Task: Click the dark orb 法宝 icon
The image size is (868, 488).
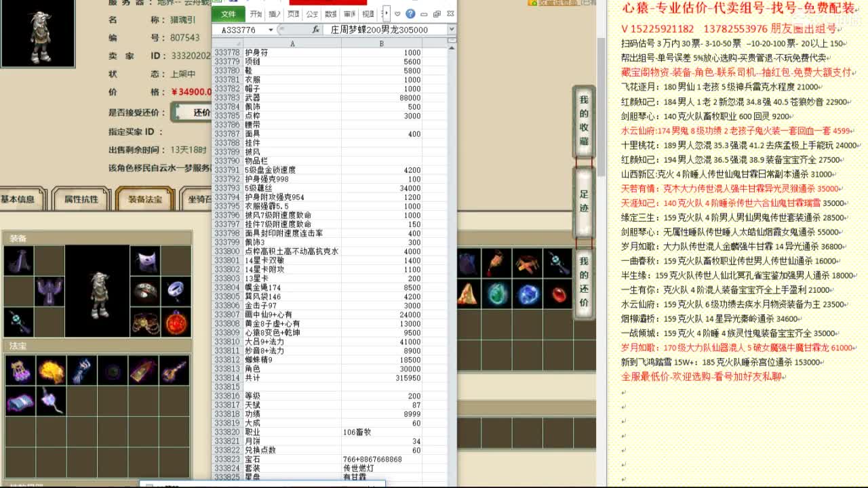Action: point(113,370)
